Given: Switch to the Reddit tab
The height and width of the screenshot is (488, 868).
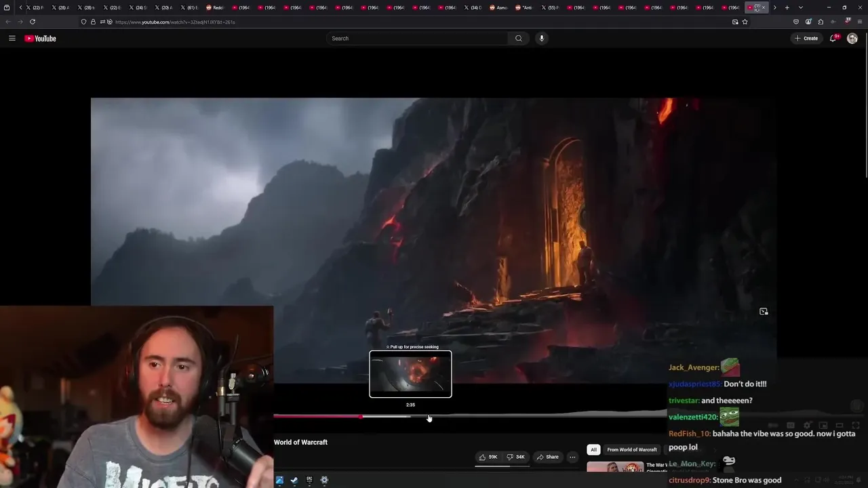Looking at the screenshot, I should pos(215,7).
